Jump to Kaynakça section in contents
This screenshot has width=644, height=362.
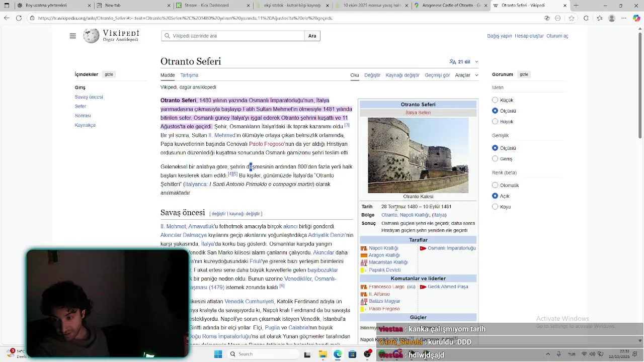click(x=85, y=125)
